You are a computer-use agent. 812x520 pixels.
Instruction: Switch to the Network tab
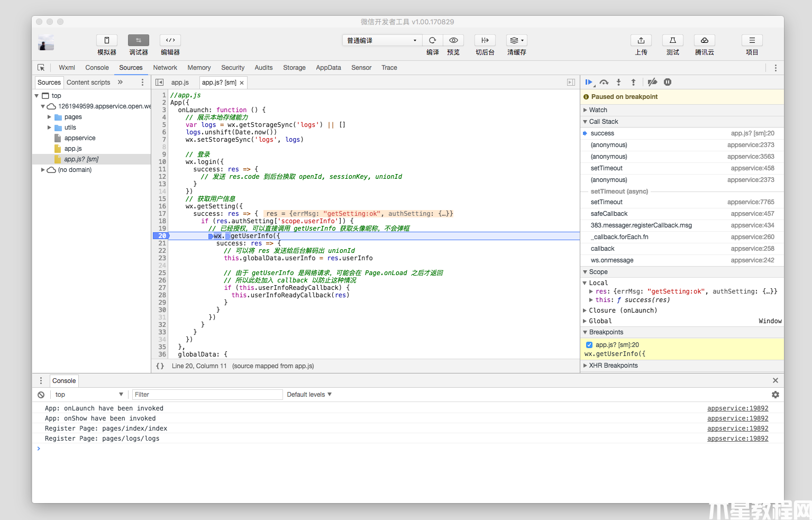[x=165, y=68]
